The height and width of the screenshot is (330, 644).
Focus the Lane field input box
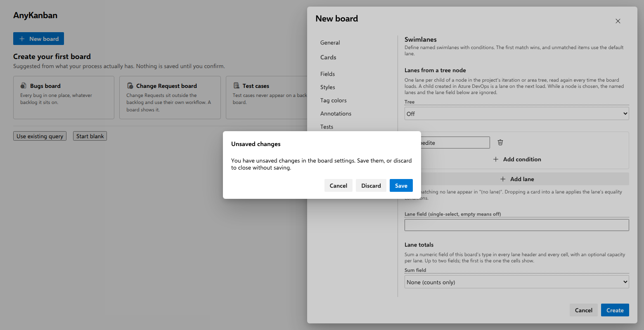pos(517,225)
